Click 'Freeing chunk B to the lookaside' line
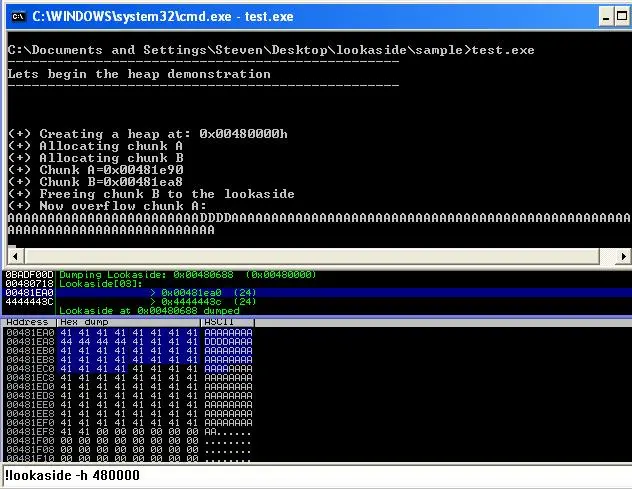Screen dimensions: 632x489 pyautogui.click(x=151, y=194)
